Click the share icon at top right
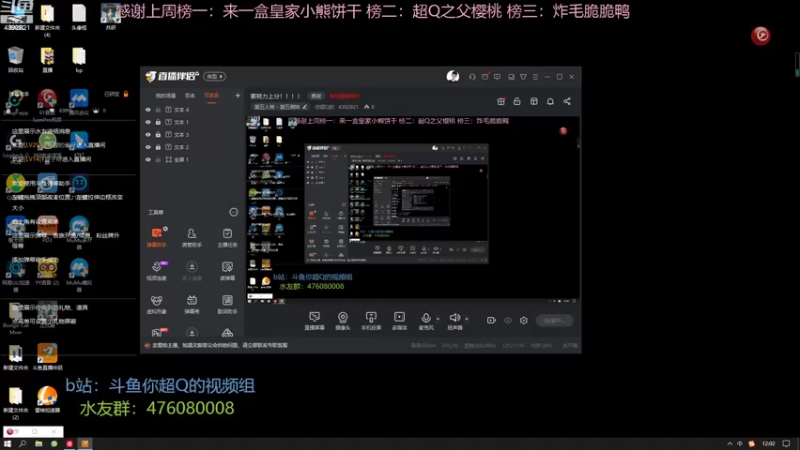The image size is (800, 450). tap(567, 101)
